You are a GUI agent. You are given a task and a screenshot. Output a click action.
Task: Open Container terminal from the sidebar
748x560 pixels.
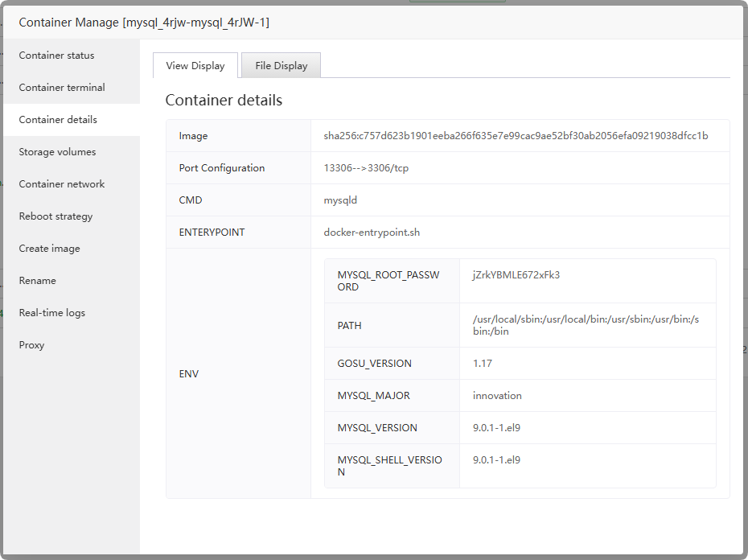click(62, 88)
